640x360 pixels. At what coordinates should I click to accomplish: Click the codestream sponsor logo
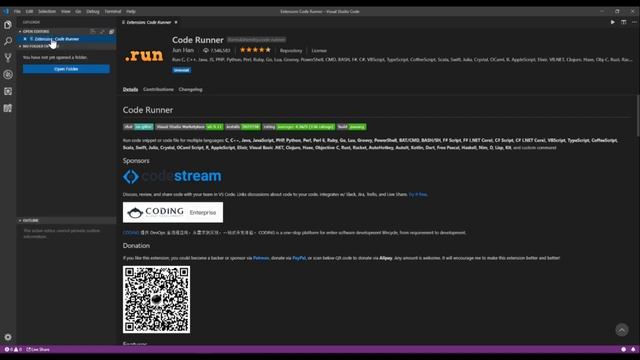(x=172, y=176)
